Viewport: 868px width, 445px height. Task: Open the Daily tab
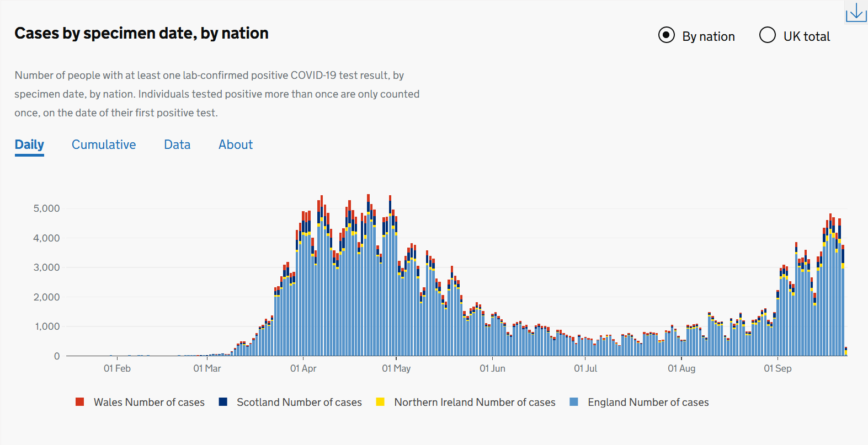[x=29, y=144]
